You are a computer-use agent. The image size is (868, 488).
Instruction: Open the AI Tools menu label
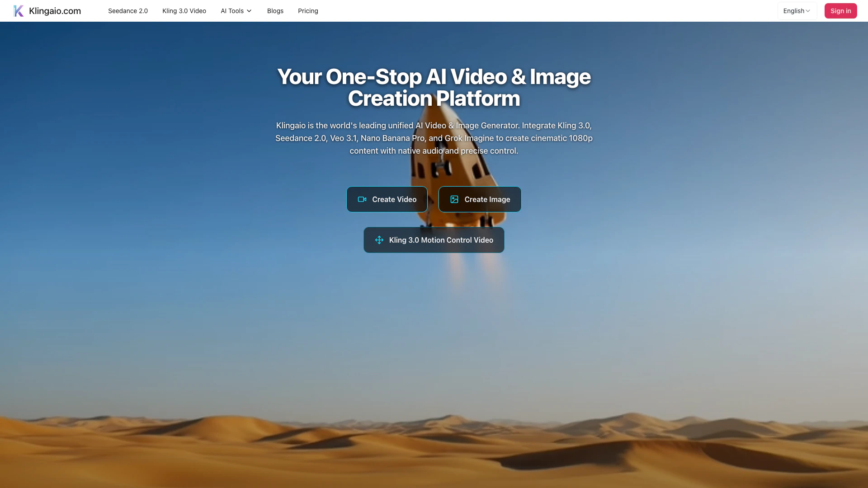[232, 11]
